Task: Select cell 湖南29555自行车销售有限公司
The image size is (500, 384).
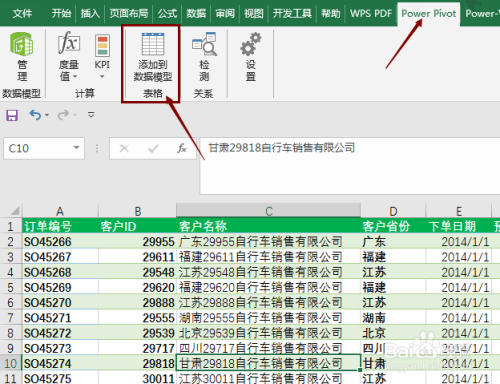Action: 269,318
